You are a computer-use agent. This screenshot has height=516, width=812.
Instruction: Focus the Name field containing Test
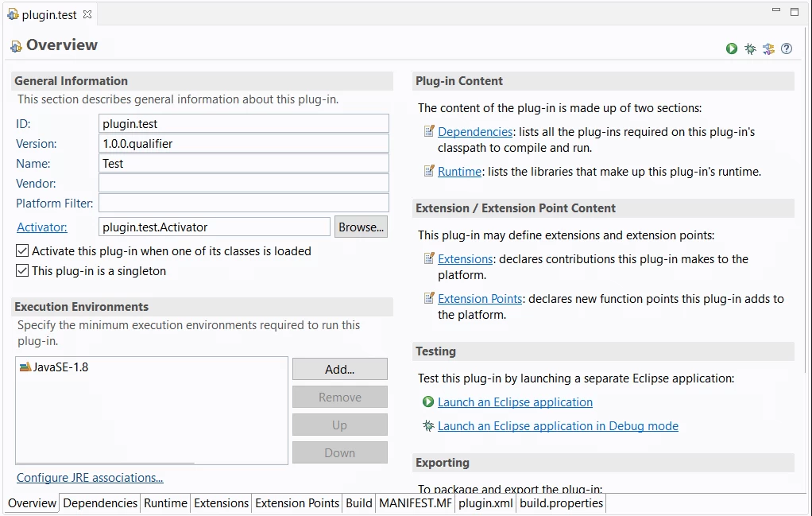pyautogui.click(x=244, y=163)
